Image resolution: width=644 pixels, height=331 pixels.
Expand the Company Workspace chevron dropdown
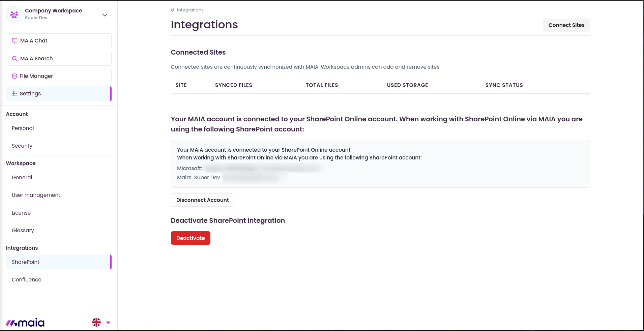click(x=105, y=15)
